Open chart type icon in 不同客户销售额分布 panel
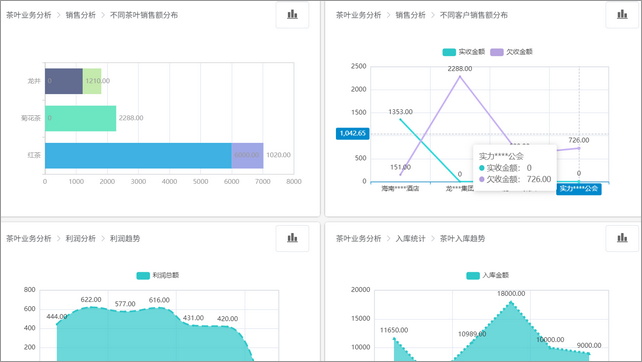This screenshot has width=642, height=362. pyautogui.click(x=622, y=15)
